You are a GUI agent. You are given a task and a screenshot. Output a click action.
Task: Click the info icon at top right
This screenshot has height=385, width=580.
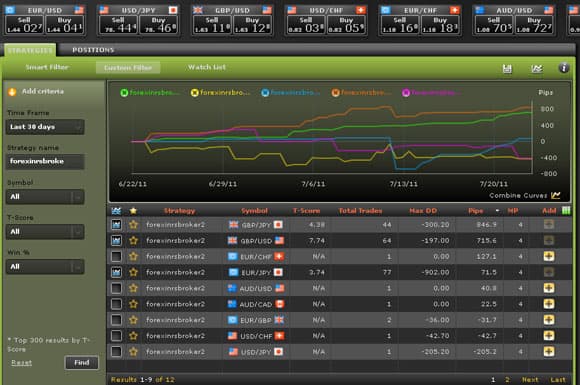[564, 68]
